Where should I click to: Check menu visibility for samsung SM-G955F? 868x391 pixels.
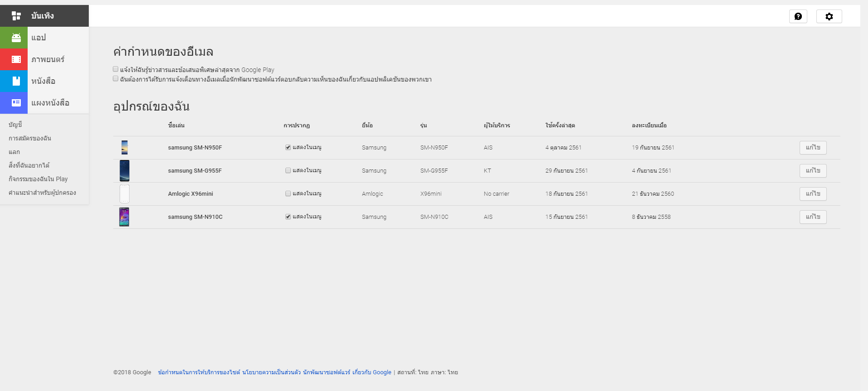coord(288,170)
